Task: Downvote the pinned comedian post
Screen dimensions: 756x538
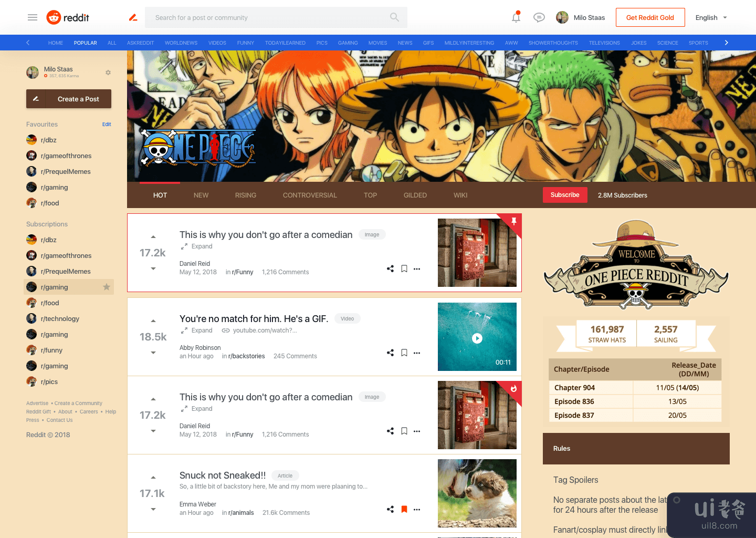Action: (x=153, y=268)
